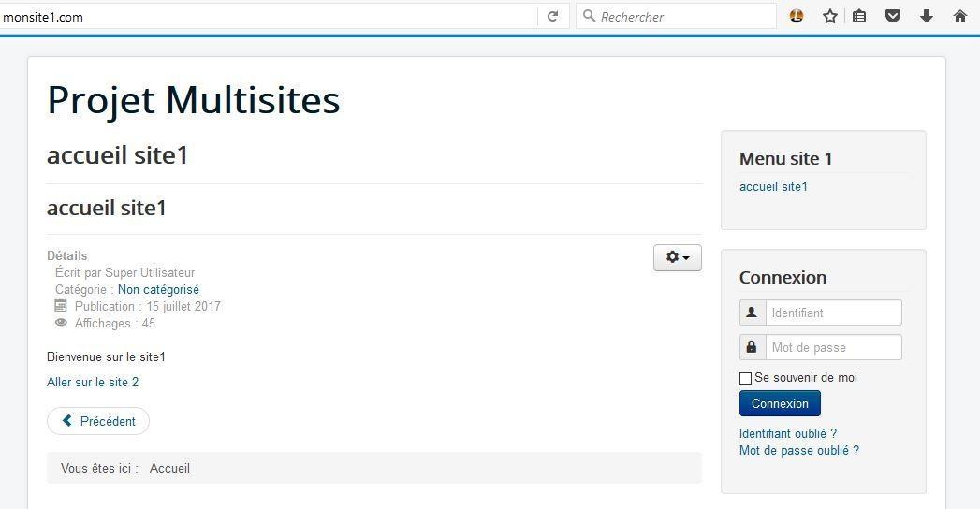Go to browser home page icon
Image resolution: width=980 pixels, height=509 pixels.
tap(960, 16)
